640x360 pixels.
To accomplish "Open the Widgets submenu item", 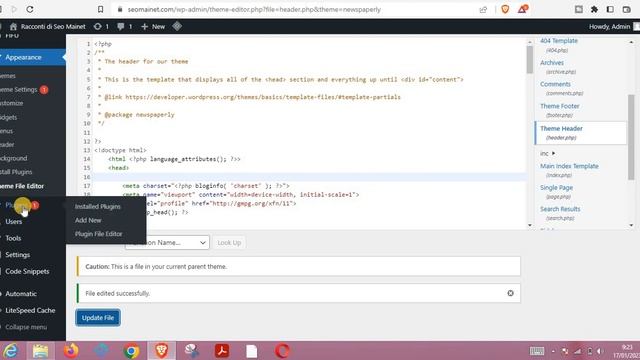I will [9, 117].
